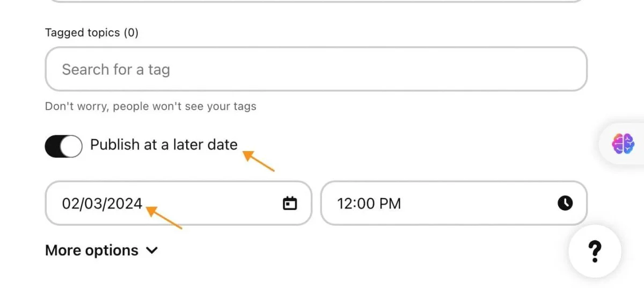Select the "PM" period in the time field
644x288 pixels.
click(x=391, y=204)
